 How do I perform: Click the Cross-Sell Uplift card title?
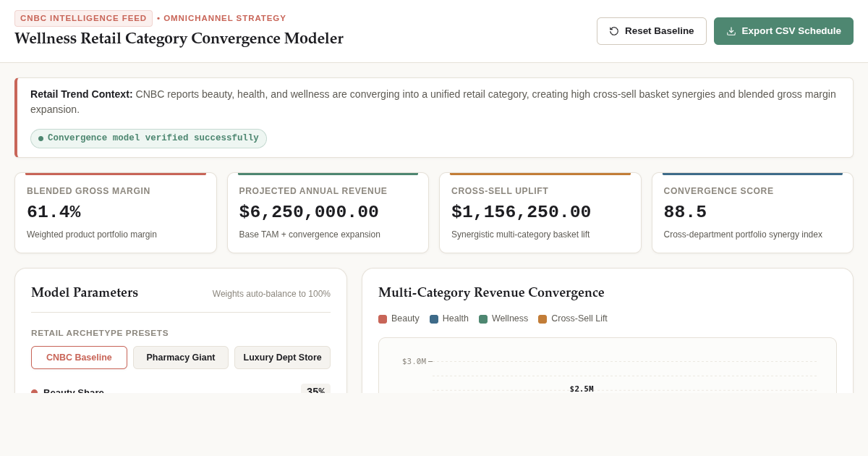(500, 191)
